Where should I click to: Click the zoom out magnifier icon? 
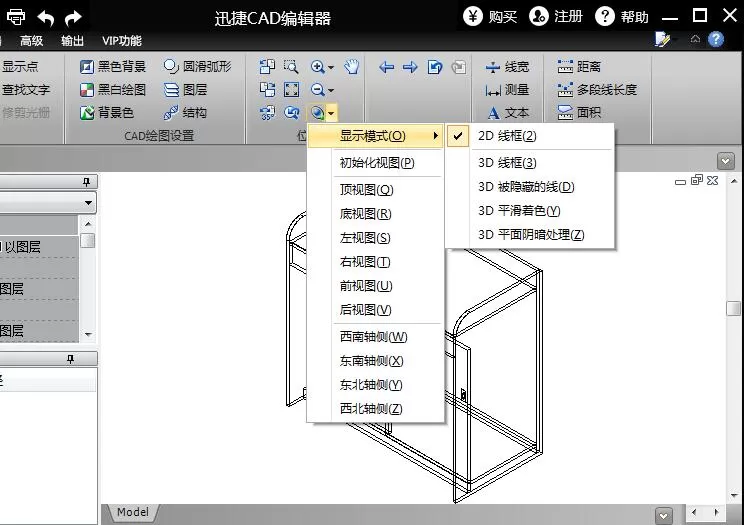point(317,90)
